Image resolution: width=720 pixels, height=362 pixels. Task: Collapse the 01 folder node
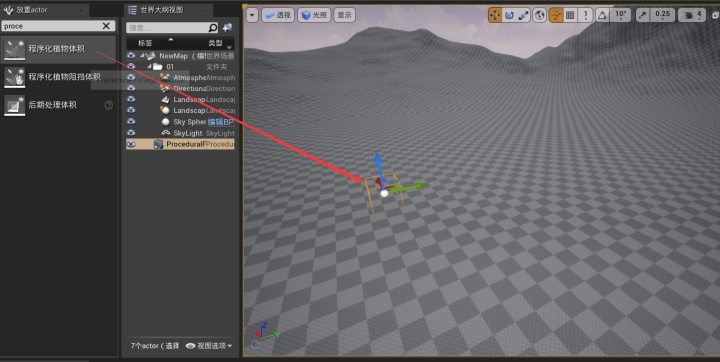[x=150, y=67]
